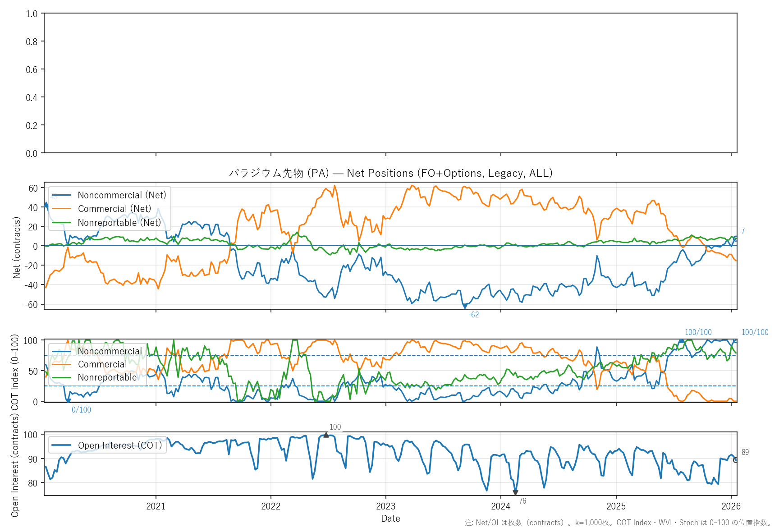Click the footnote text starting with 注: Net/OI
The width and height of the screenshot is (779, 532).
click(x=618, y=523)
